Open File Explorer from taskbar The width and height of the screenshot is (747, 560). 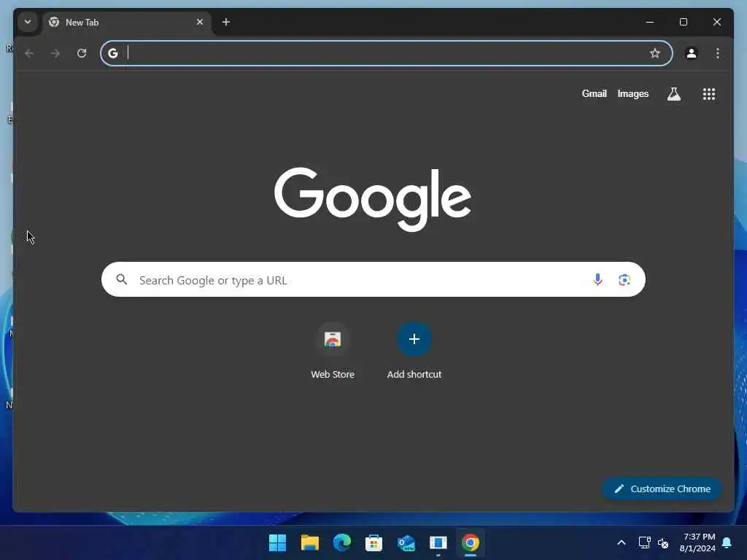pyautogui.click(x=309, y=542)
